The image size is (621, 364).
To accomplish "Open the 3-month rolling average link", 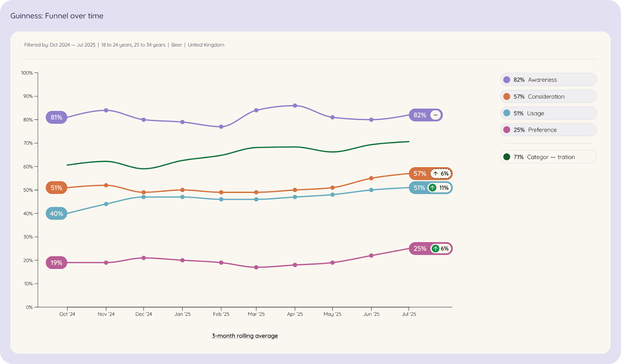I will click(245, 336).
